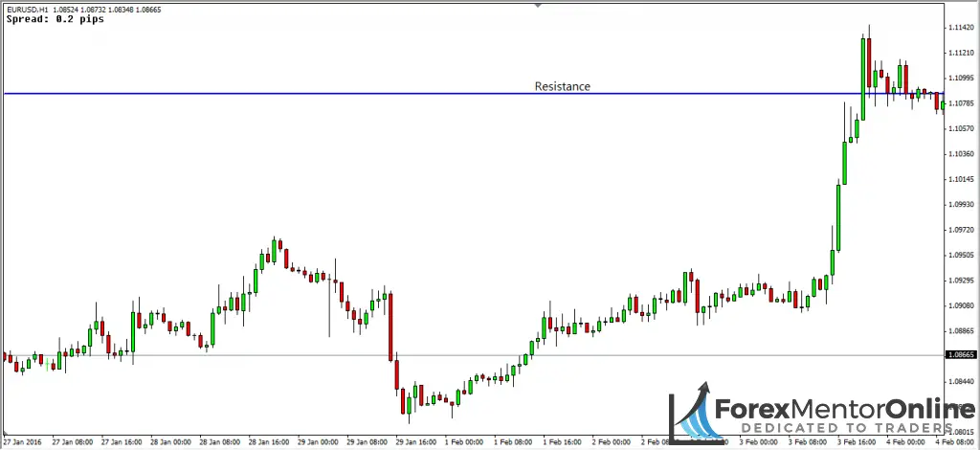Click time axis label "29 Jan 00:00"

tap(318, 442)
